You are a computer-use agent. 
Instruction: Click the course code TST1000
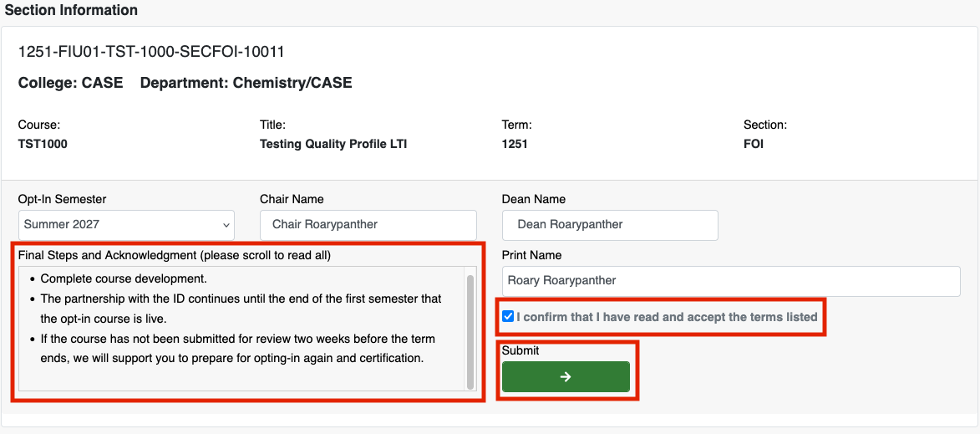point(43,145)
